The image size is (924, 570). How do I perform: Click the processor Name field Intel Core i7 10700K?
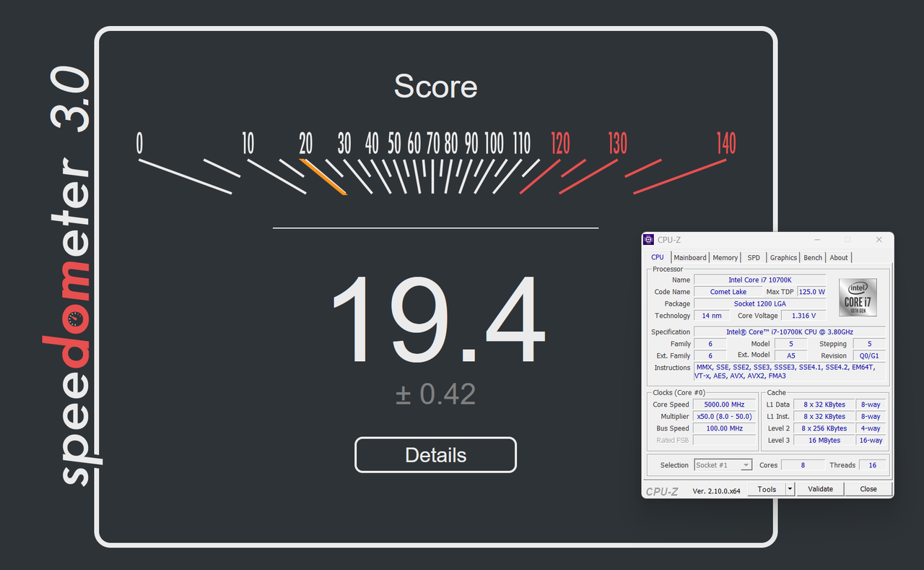point(759,280)
